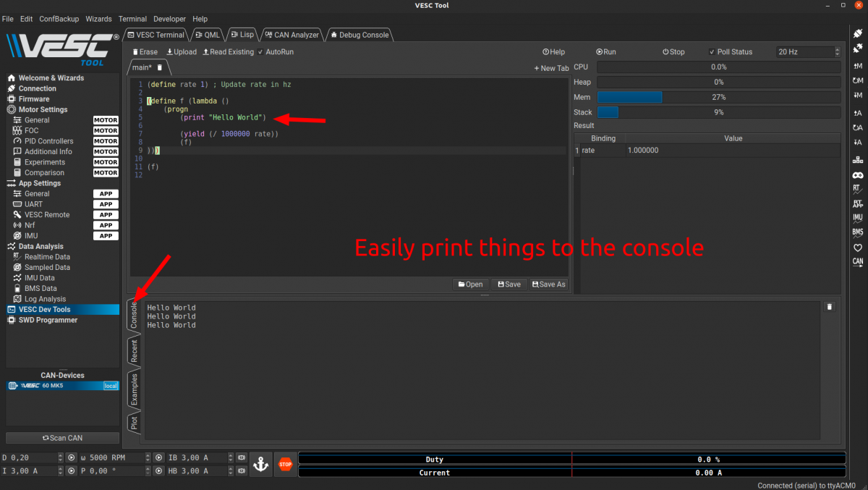The width and height of the screenshot is (868, 490).
Task: Clear console with the trash icon
Action: click(830, 307)
